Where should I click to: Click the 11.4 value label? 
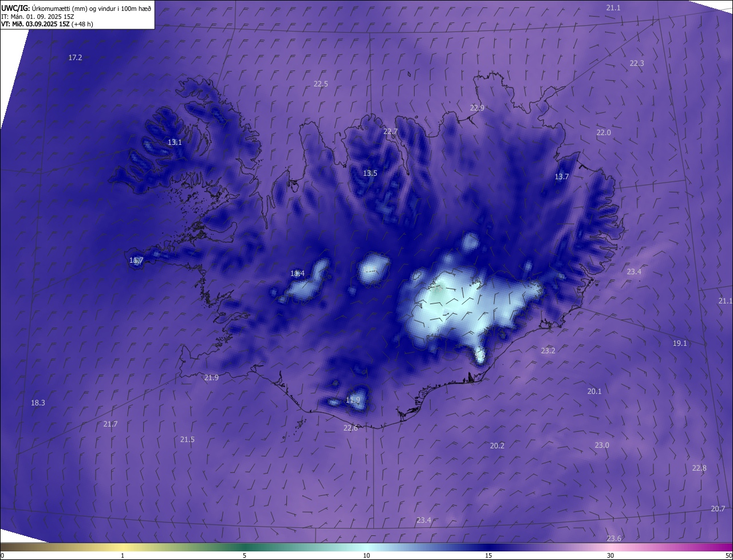pyautogui.click(x=297, y=273)
